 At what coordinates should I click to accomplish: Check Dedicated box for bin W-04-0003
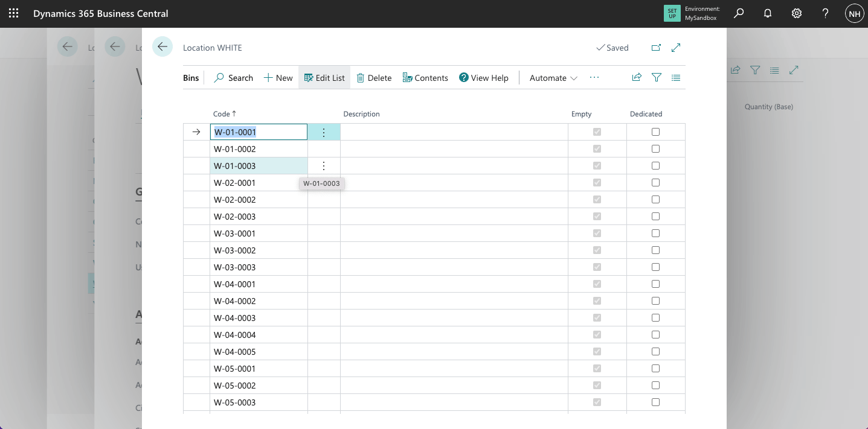pyautogui.click(x=655, y=318)
